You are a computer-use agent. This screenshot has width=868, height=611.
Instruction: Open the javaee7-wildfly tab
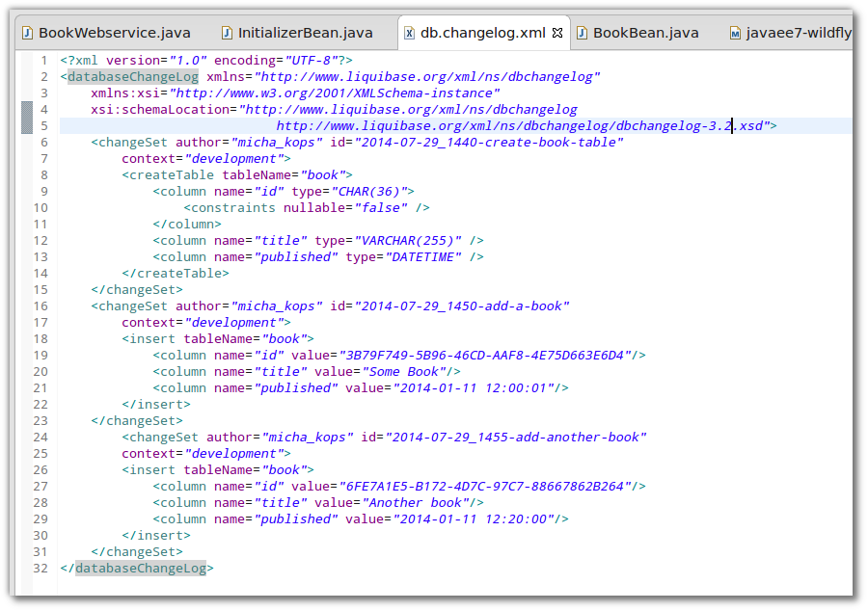click(x=800, y=32)
